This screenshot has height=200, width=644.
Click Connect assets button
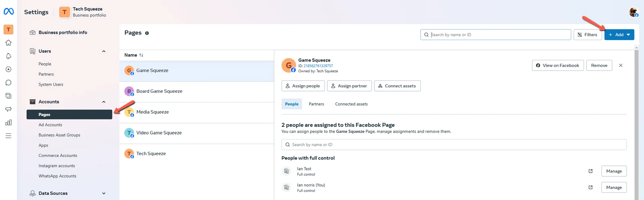pyautogui.click(x=397, y=86)
